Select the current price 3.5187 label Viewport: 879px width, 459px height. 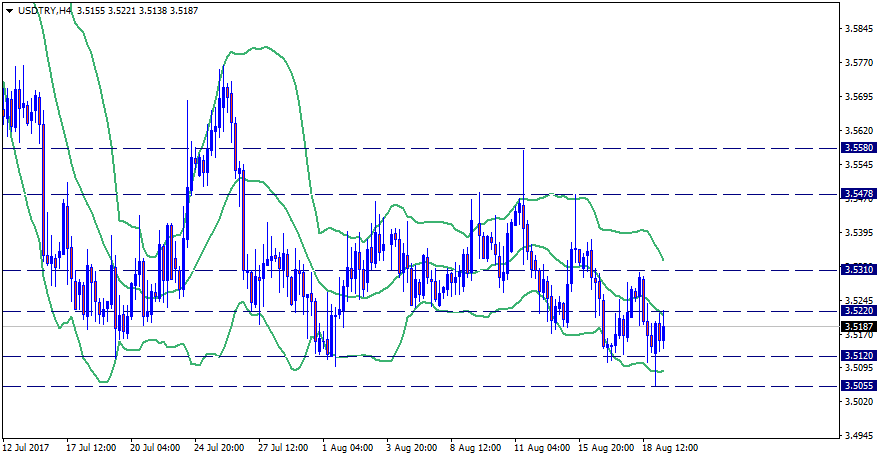pyautogui.click(x=856, y=327)
